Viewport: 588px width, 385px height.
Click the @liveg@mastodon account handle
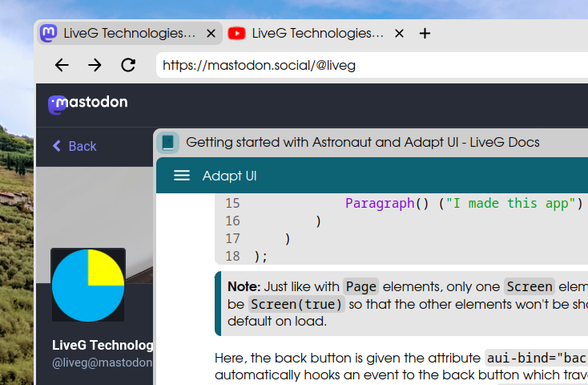(103, 363)
